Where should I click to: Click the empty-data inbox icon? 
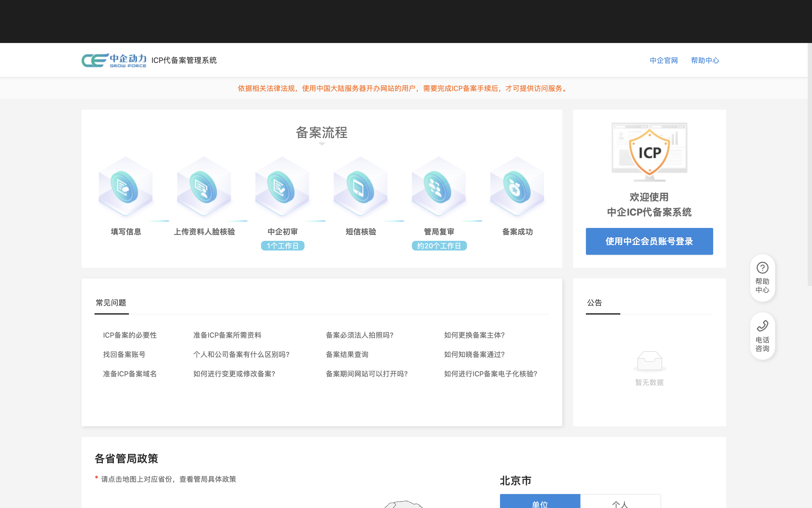click(650, 361)
